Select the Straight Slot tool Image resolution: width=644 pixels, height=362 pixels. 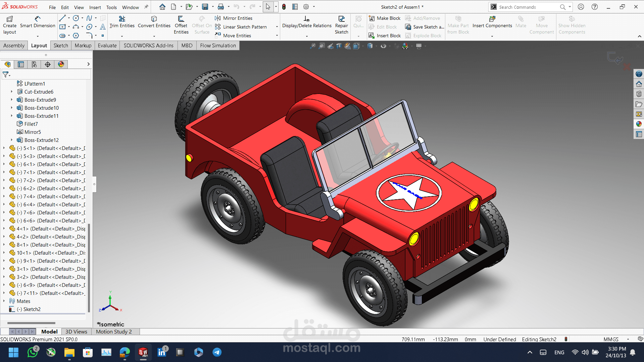point(62,36)
